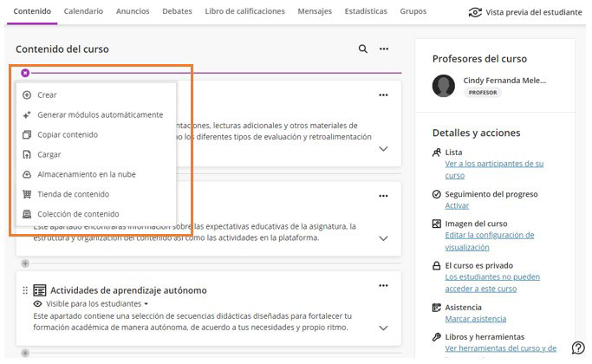Open Libro de calificaciones tab

tap(244, 11)
